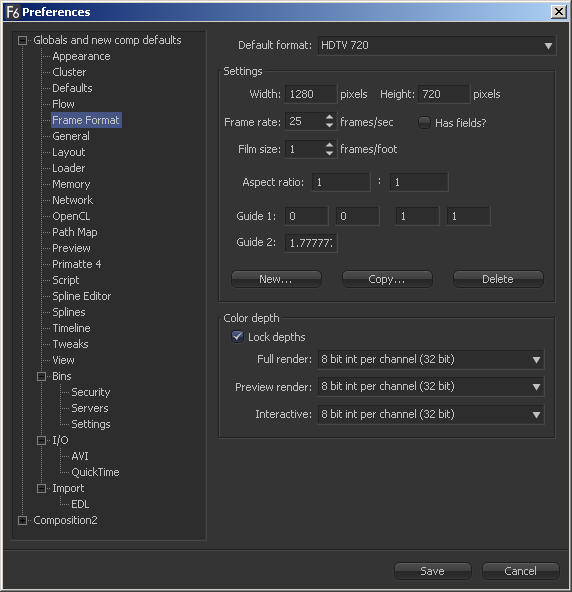This screenshot has height=592, width=572.
Task: Decrease the Film size stepper value
Action: [x=330, y=153]
